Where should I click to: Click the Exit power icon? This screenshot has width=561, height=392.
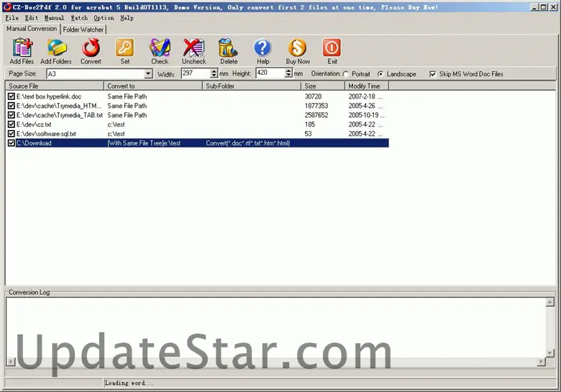[332, 48]
